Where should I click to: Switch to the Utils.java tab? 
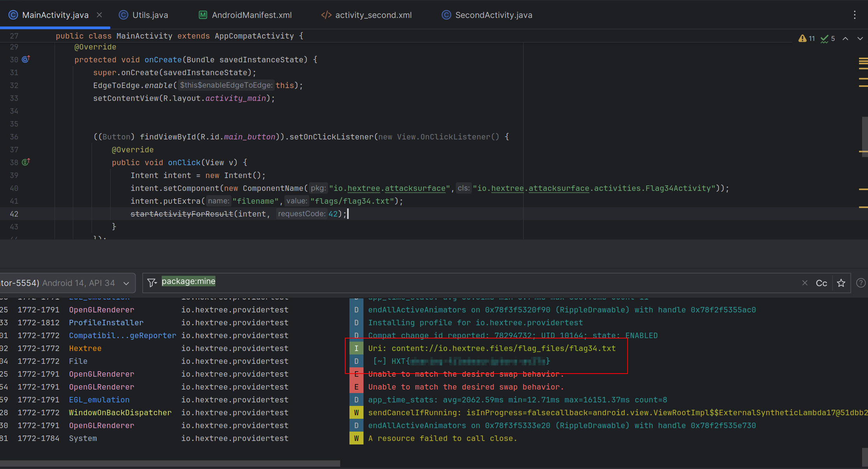[143, 15]
